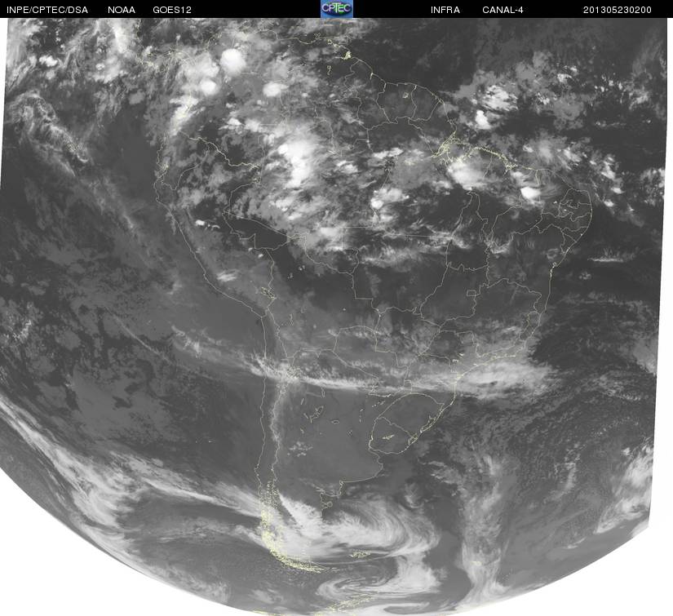Select the GOES12 satellite label
The height and width of the screenshot is (616, 673).
(x=172, y=10)
